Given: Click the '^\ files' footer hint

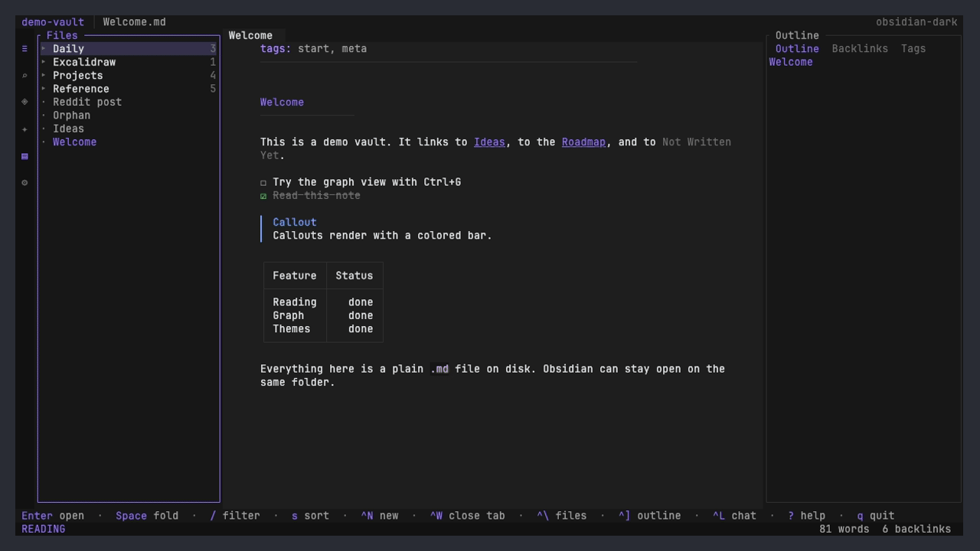Looking at the screenshot, I should click(561, 516).
